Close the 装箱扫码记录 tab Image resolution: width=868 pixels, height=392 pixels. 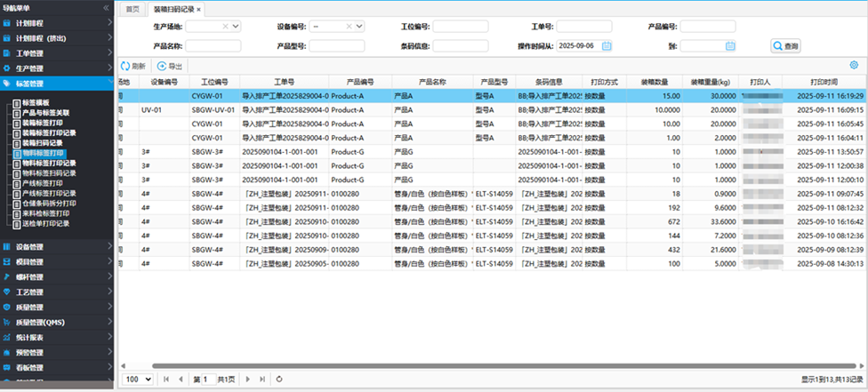[199, 9]
